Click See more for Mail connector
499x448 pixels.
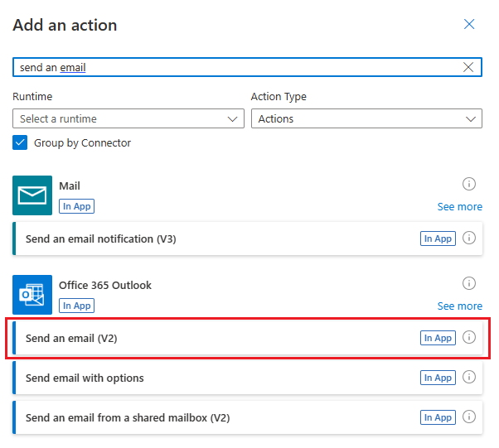tap(459, 206)
